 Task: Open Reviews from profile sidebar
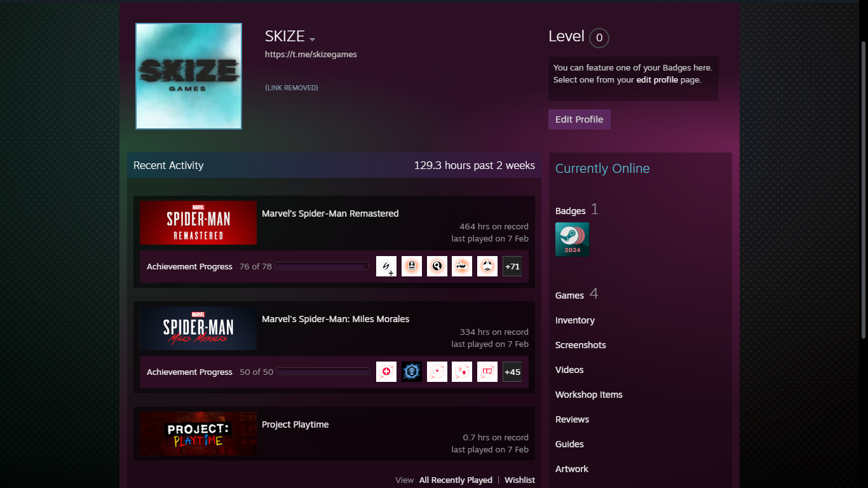tap(572, 419)
